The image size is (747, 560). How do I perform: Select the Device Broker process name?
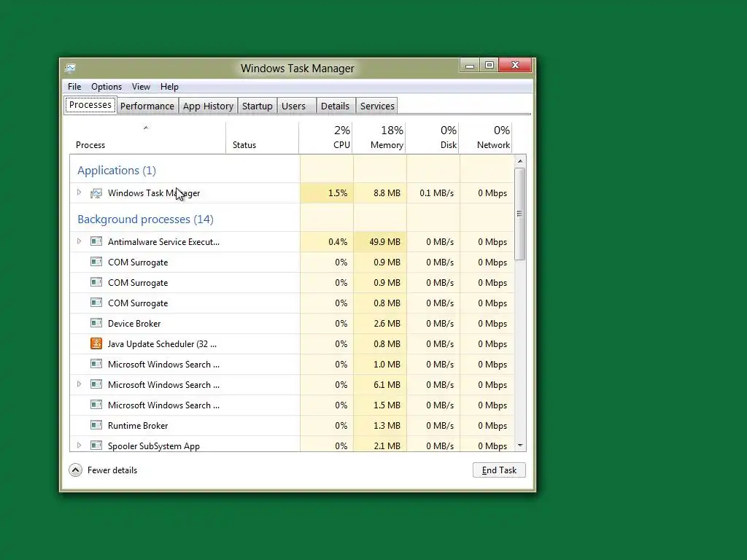point(134,323)
